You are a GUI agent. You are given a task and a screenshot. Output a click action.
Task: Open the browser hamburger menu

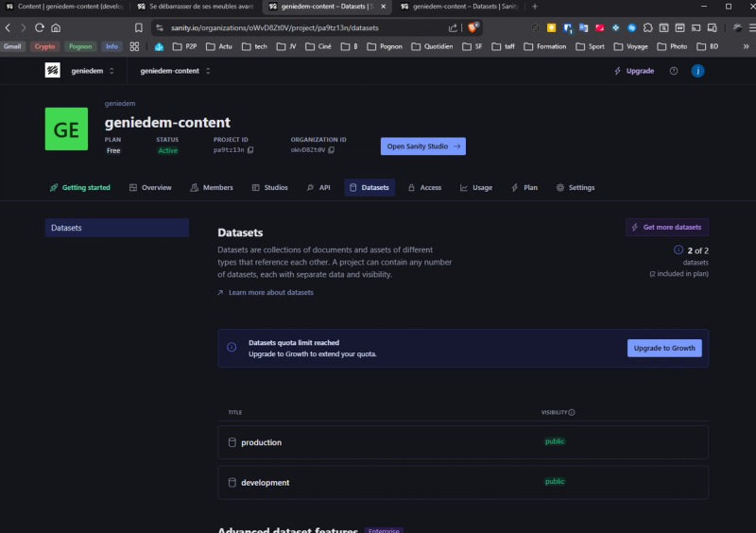pos(752,28)
